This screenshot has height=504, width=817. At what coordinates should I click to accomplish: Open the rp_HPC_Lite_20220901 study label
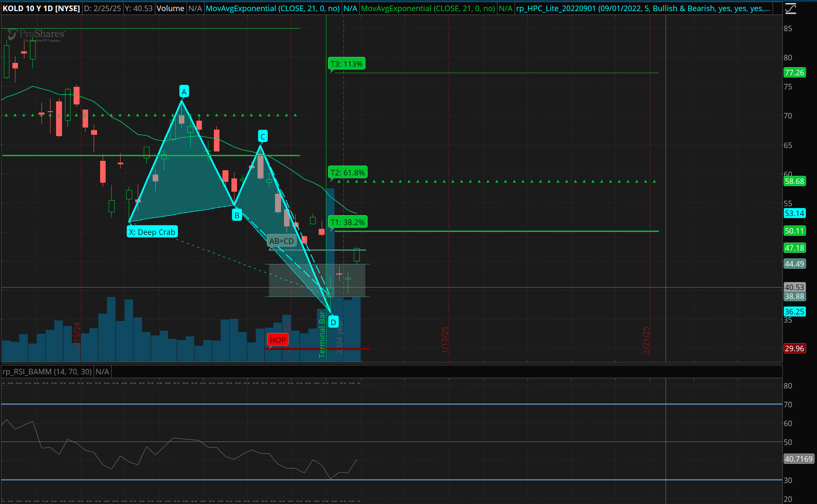pos(643,9)
